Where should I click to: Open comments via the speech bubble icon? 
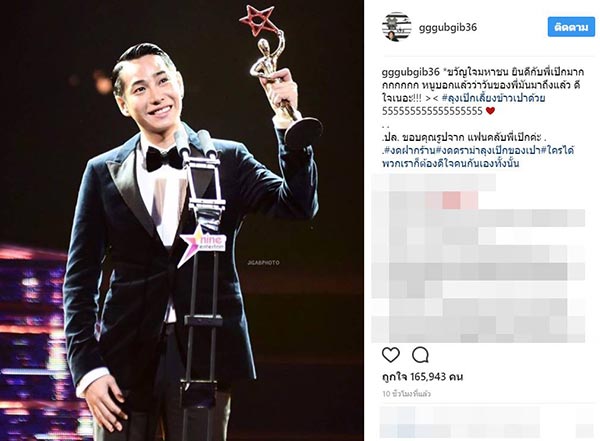click(420, 355)
